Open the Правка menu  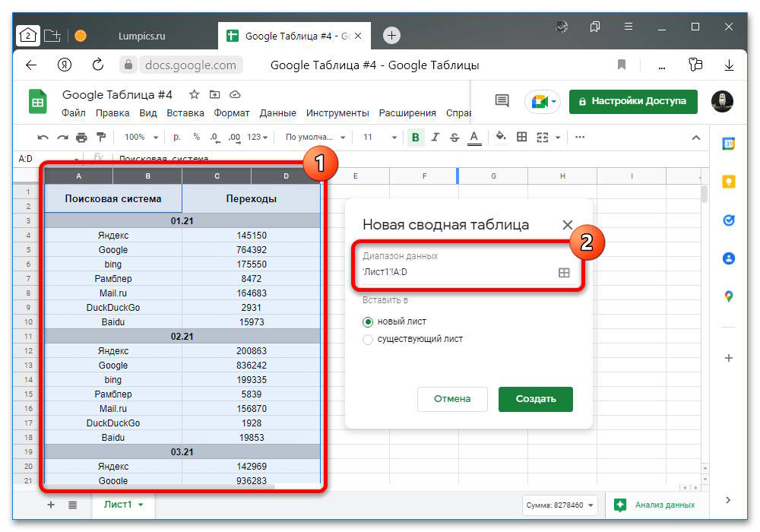pos(112,113)
